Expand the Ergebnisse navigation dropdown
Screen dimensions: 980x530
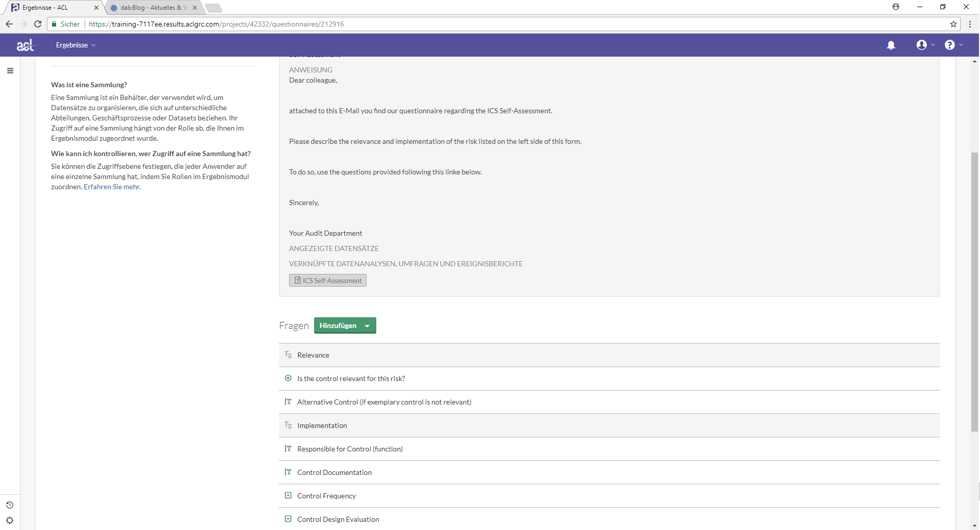click(x=75, y=45)
